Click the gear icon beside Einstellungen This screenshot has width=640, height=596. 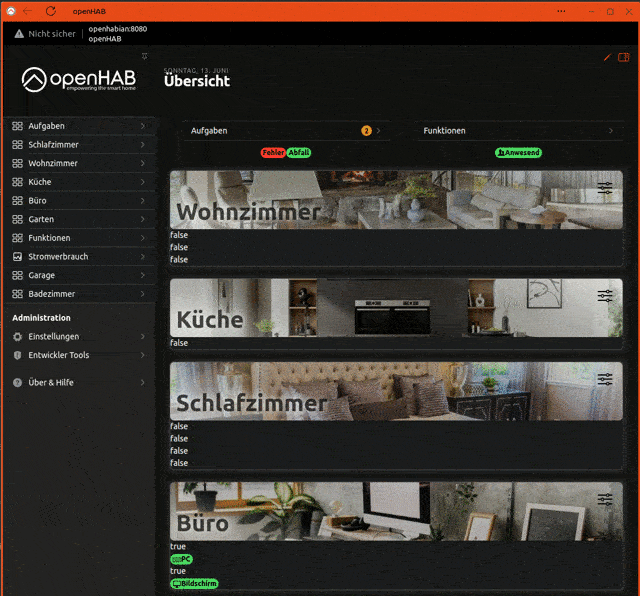point(18,336)
